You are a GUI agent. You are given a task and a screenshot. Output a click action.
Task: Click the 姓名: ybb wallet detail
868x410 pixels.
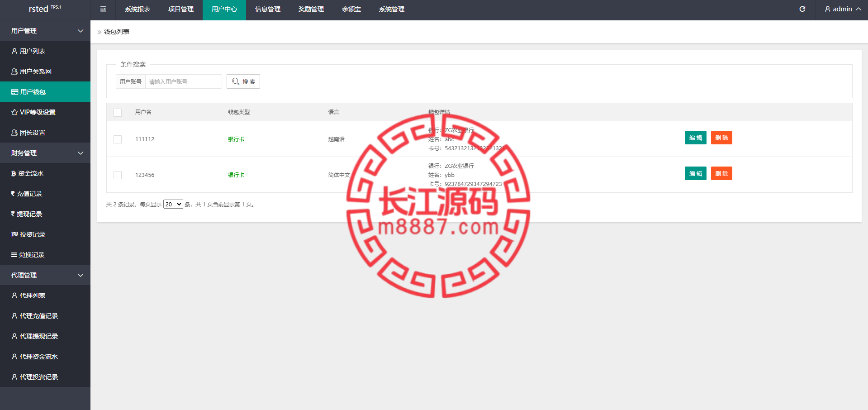tap(441, 175)
